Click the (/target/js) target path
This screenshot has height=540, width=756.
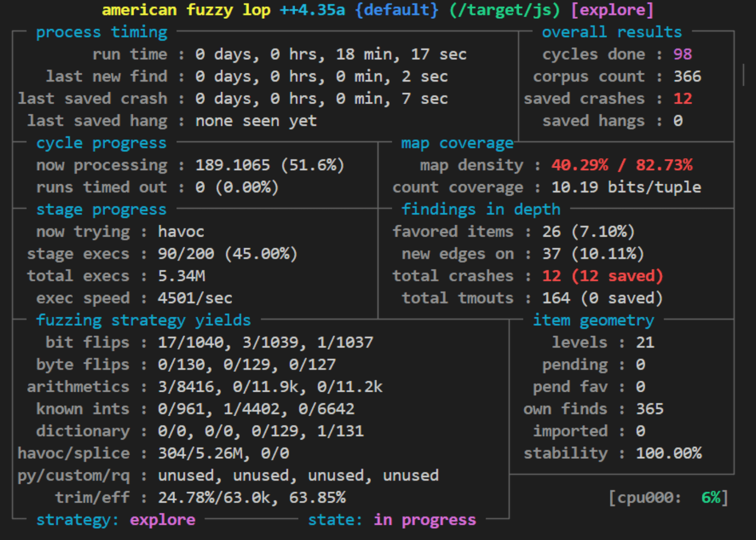tap(503, 10)
